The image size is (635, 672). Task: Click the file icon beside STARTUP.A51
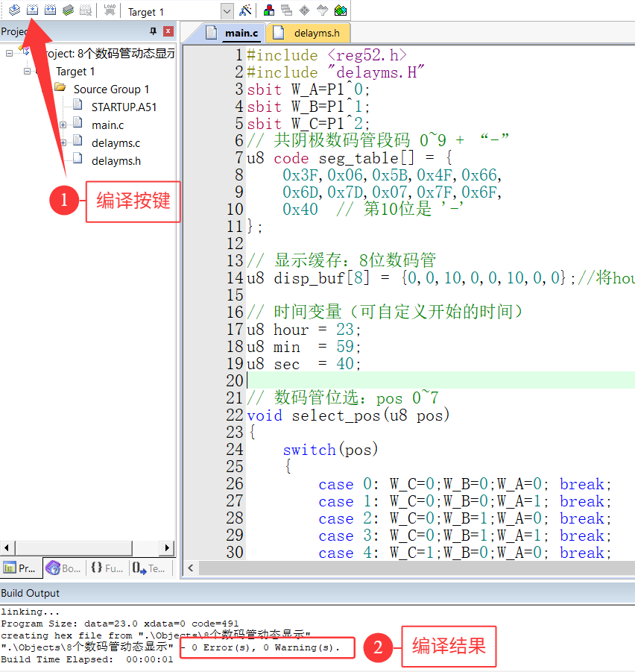click(78, 104)
